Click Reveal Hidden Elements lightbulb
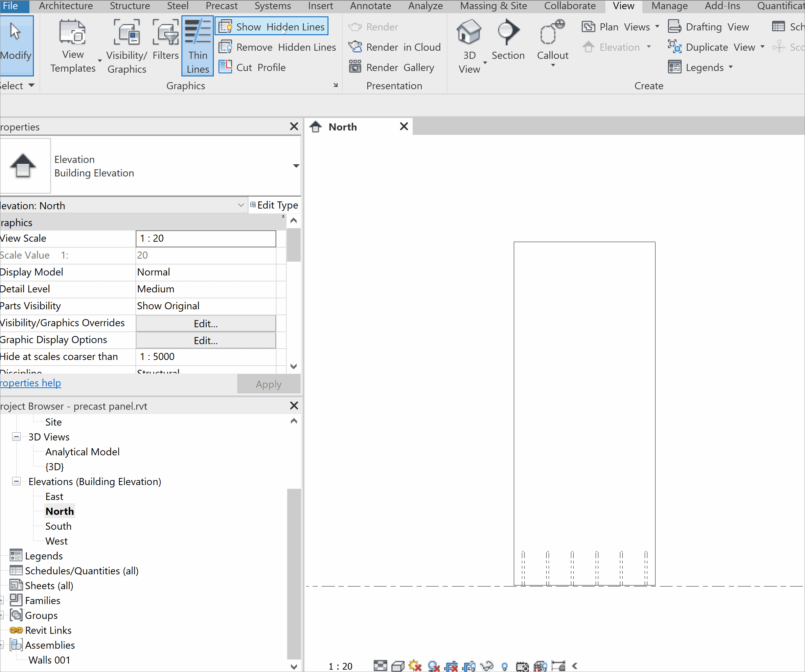Screen dimensions: 805x672 [504, 666]
